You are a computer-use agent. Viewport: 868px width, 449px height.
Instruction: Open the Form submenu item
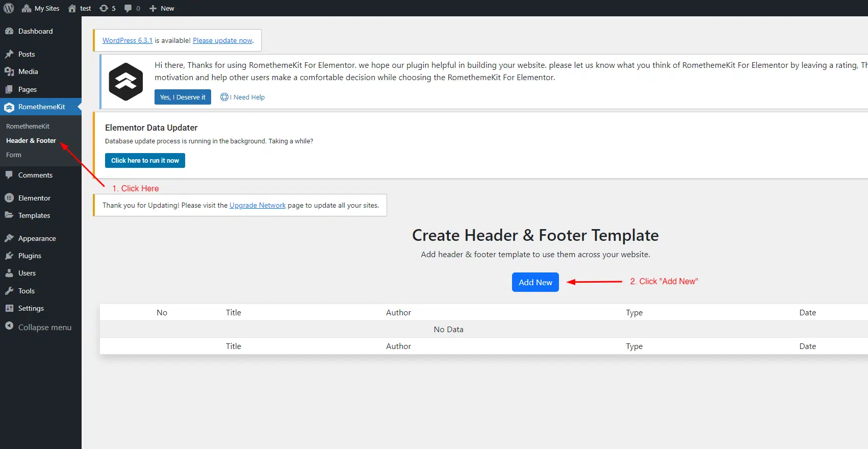14,155
